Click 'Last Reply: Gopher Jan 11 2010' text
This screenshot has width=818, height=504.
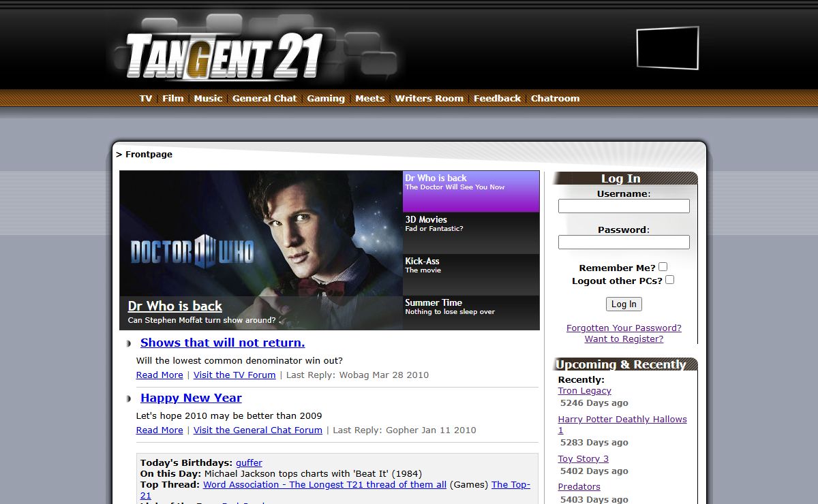[x=404, y=430]
